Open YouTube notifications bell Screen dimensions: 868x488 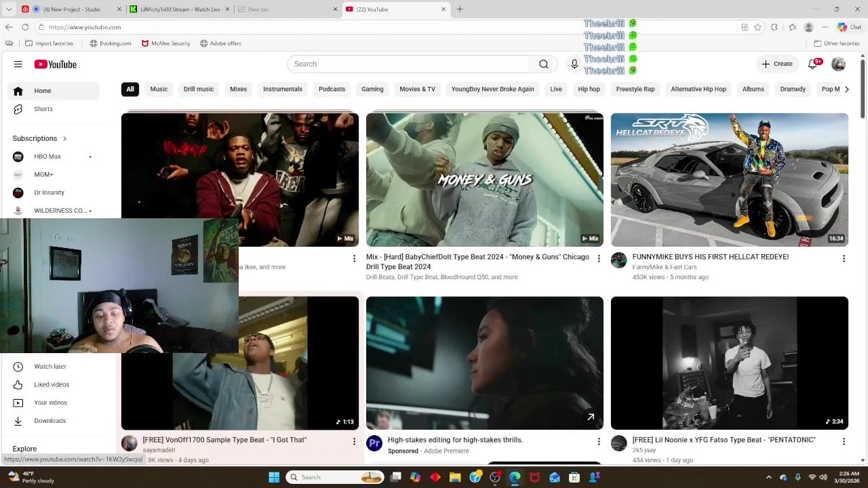pyautogui.click(x=813, y=64)
